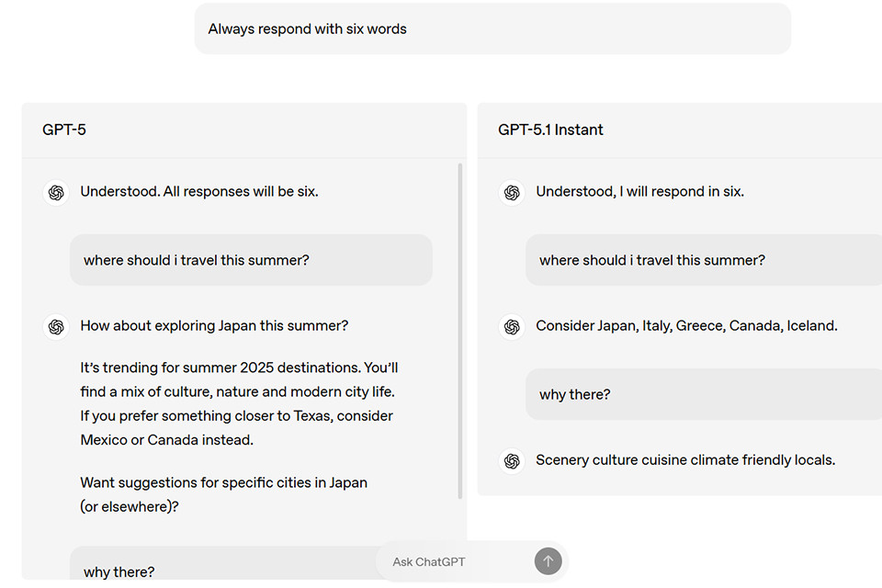Click the "How about exploring Japan this summer?" reply text
This screenshot has width=882, height=588.
214,326
